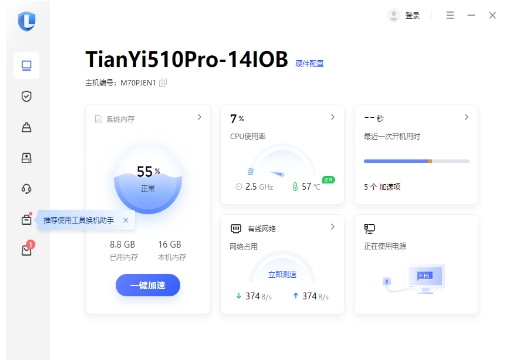Click the 最近一次开机用时 label
Viewport: 522px width, 360px height.
[x=392, y=136]
